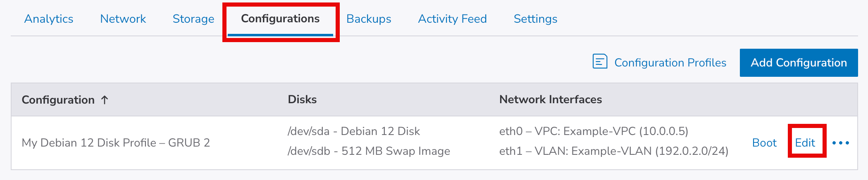Image resolution: width=868 pixels, height=180 pixels.
Task: Select the Configurations tab
Action: (x=280, y=19)
